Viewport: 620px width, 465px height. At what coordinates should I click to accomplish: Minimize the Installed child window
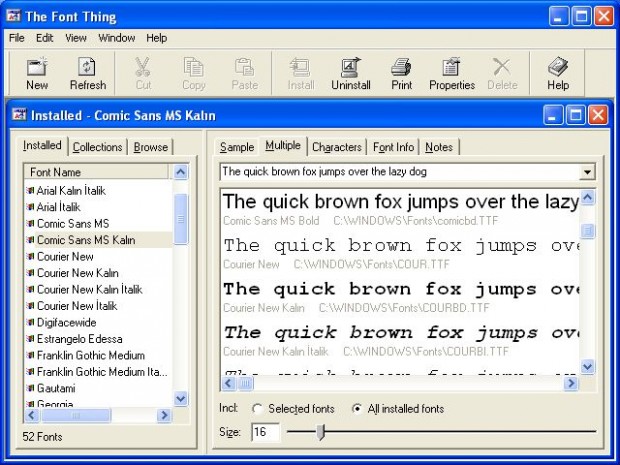(553, 115)
